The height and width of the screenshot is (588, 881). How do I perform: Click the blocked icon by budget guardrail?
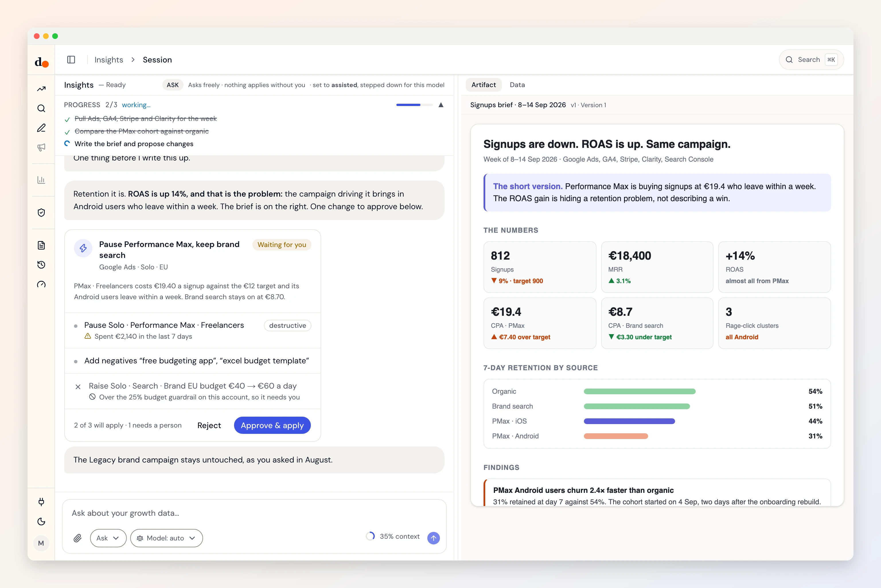coord(92,397)
